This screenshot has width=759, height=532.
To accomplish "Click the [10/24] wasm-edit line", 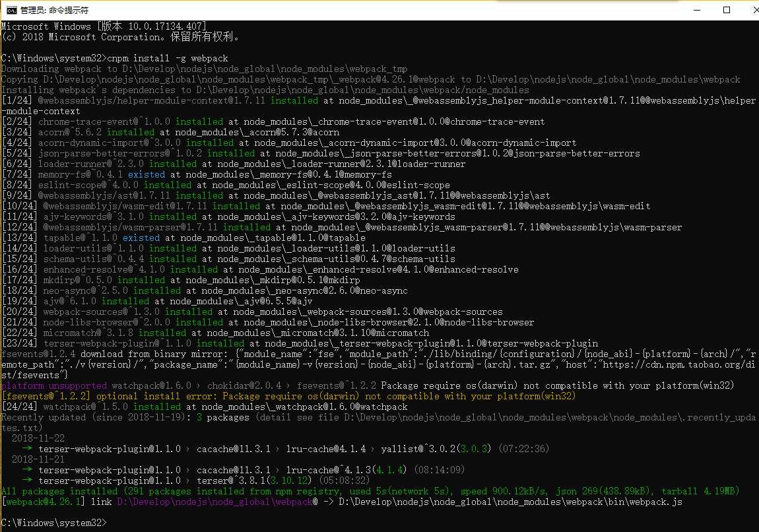I will coord(326,206).
